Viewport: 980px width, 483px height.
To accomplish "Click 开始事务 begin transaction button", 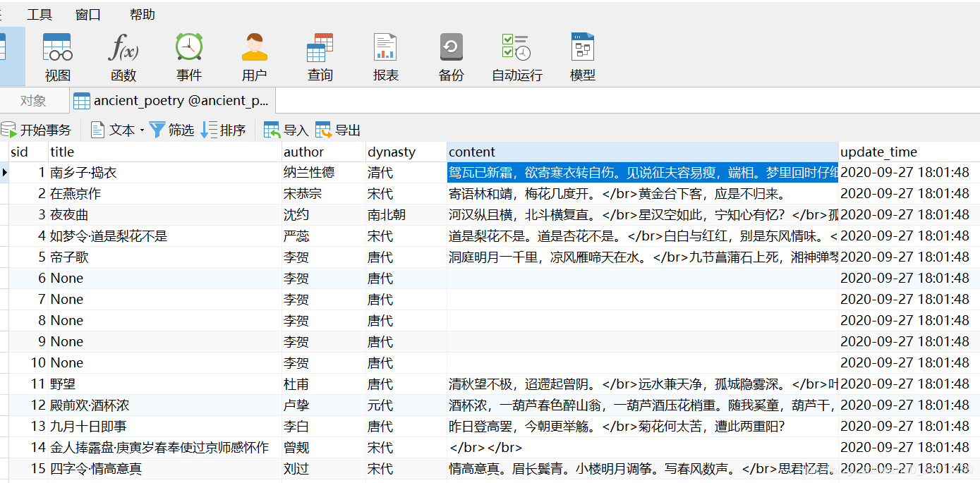I will click(x=37, y=130).
